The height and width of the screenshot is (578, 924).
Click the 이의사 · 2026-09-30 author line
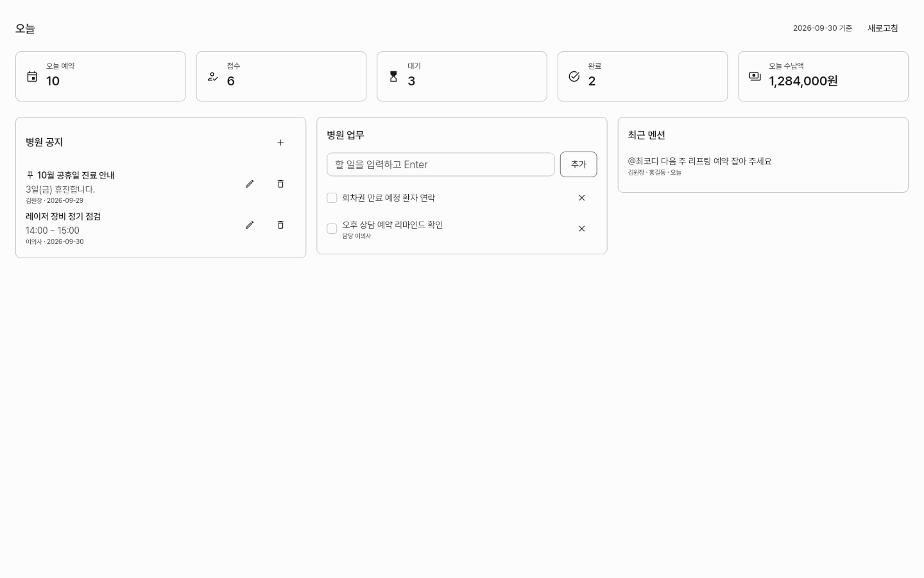55,241
